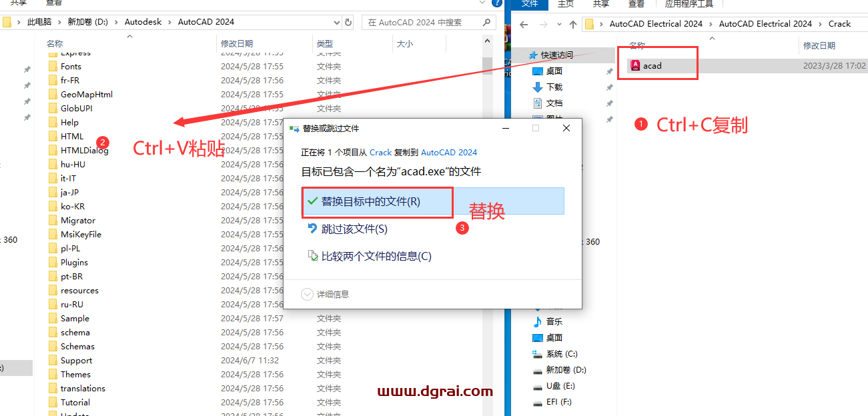The image size is (868, 416).
Task: Select the ja-JP folder icon
Action: tap(53, 193)
